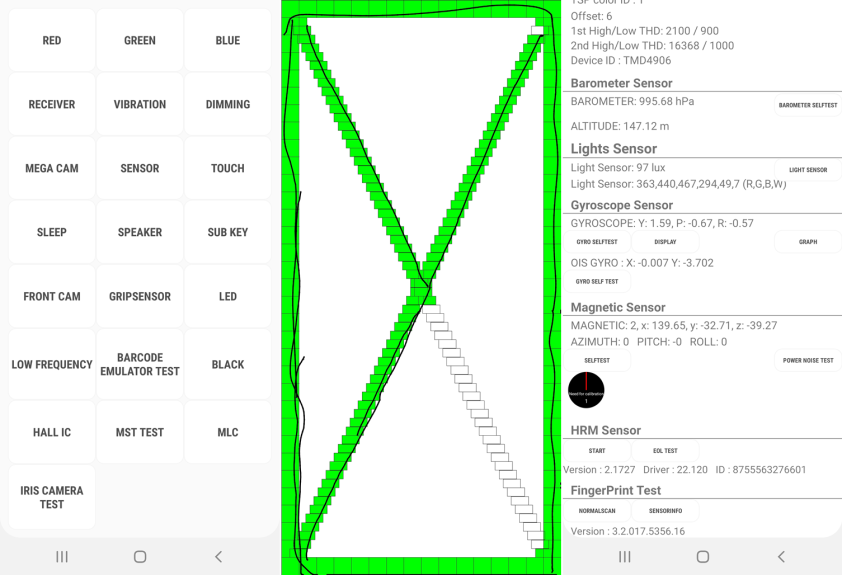Open Recents icon in right navigation bar
Screen dimensions: 842x575
point(624,557)
